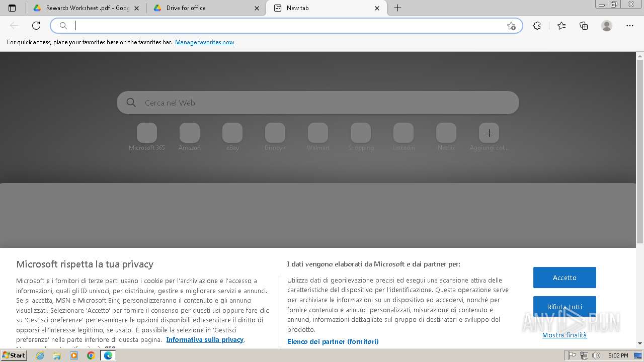Open the Microsoft 365 quick link
The image size is (644, 362).
point(147,137)
